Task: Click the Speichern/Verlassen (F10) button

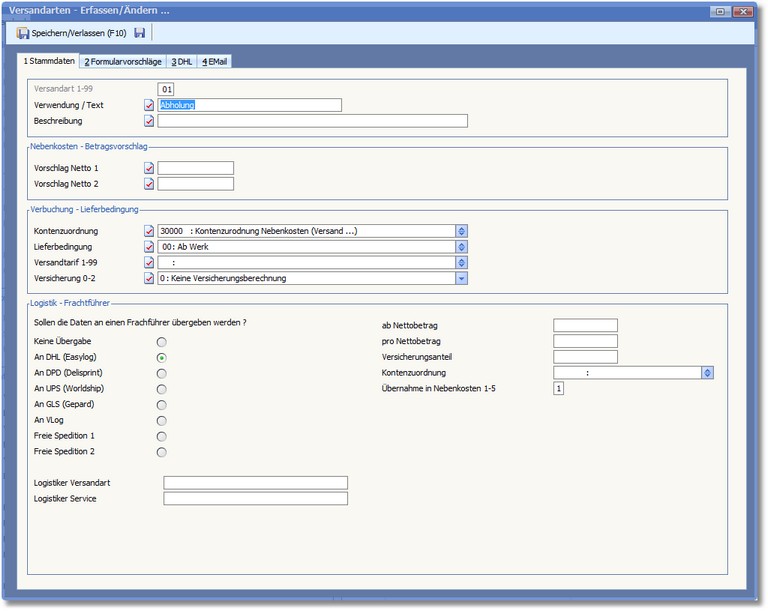Action: (x=68, y=33)
